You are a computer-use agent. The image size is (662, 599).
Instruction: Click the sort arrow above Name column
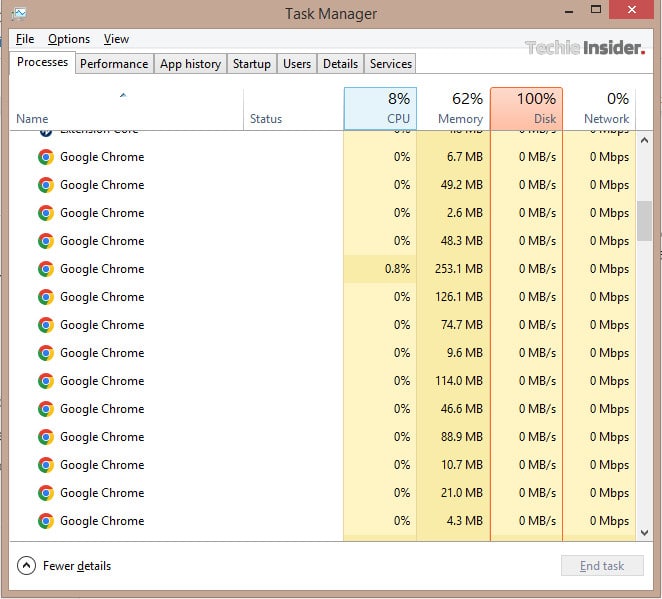tap(123, 96)
